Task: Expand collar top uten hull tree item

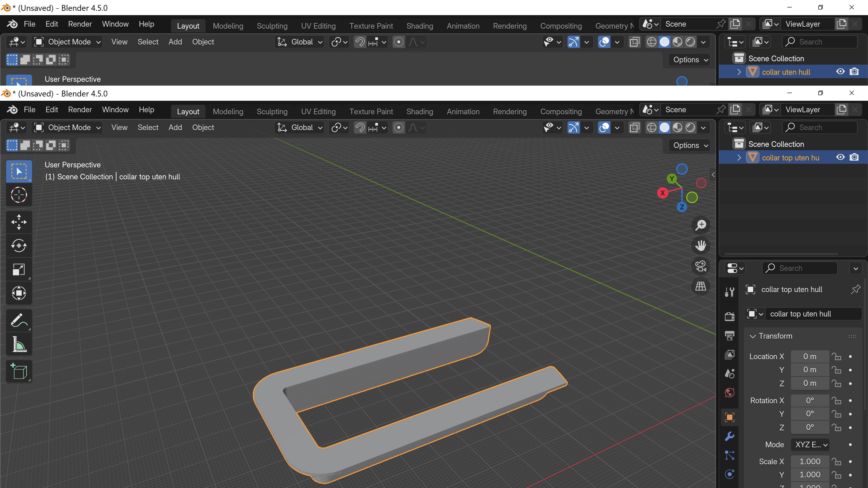Action: [x=739, y=158]
